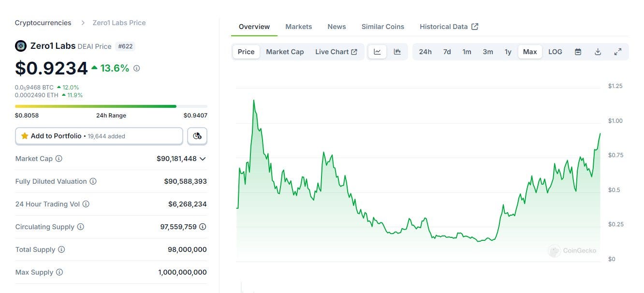The height and width of the screenshot is (293, 644).
Task: Go to Cryptocurrencies breadcrumb link
Action: (43, 23)
